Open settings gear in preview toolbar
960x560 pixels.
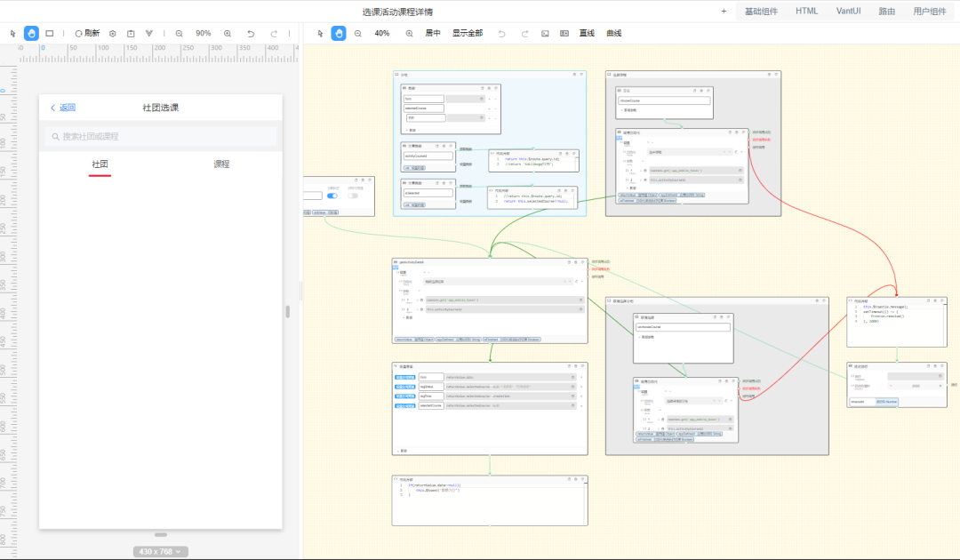pos(113,34)
